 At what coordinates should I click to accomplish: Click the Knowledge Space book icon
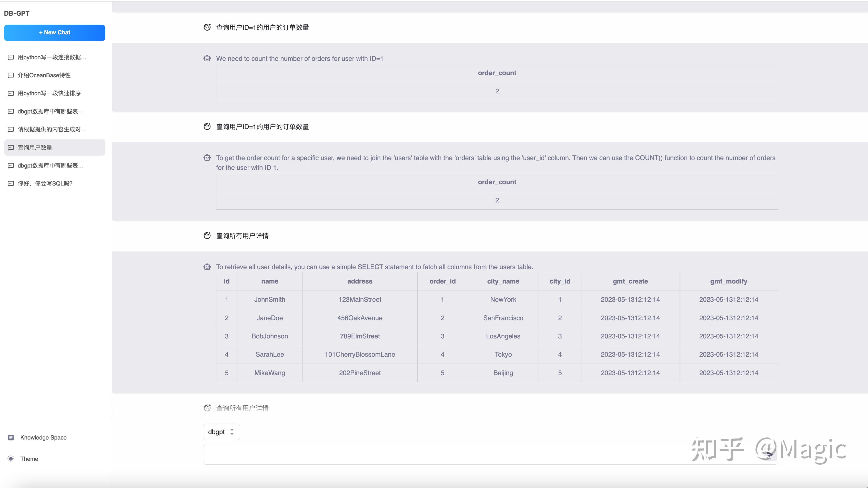click(11, 437)
